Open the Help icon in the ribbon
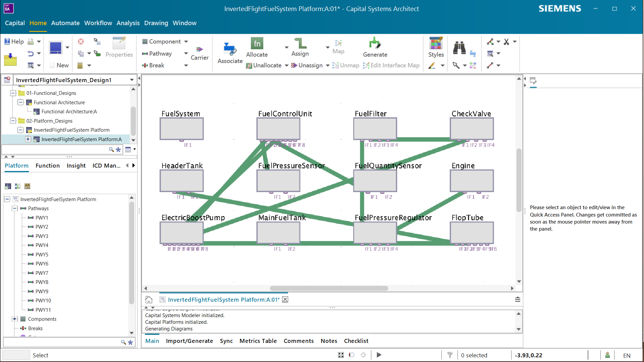The image size is (644, 362). point(7,42)
